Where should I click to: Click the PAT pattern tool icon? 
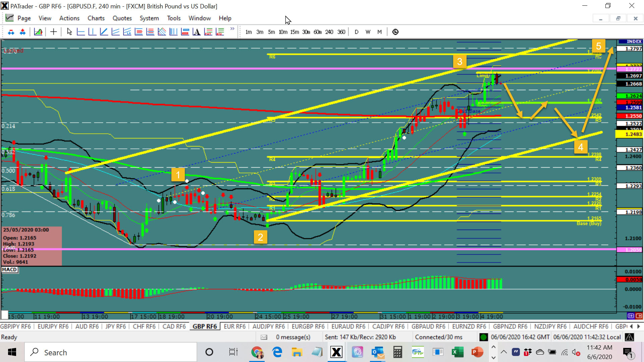(x=208, y=32)
